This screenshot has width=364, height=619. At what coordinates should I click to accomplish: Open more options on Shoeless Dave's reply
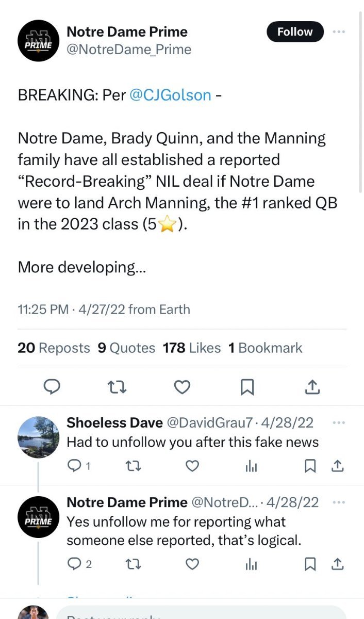pyautogui.click(x=339, y=422)
